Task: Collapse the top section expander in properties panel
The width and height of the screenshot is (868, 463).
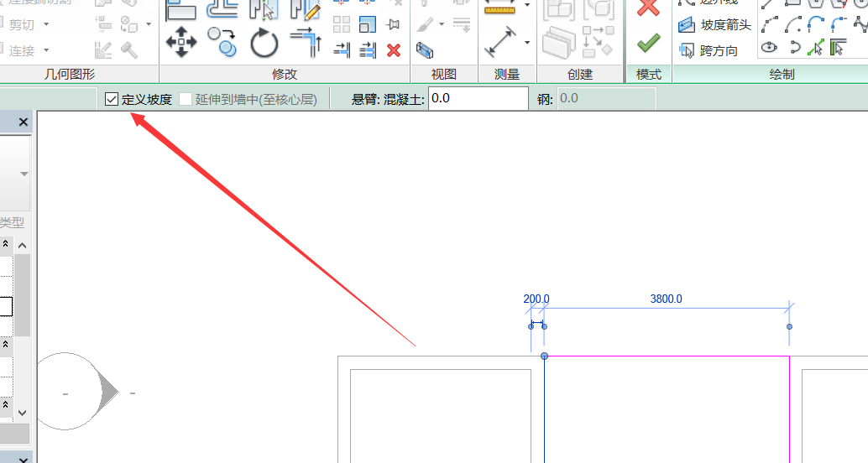Action: [x=5, y=243]
